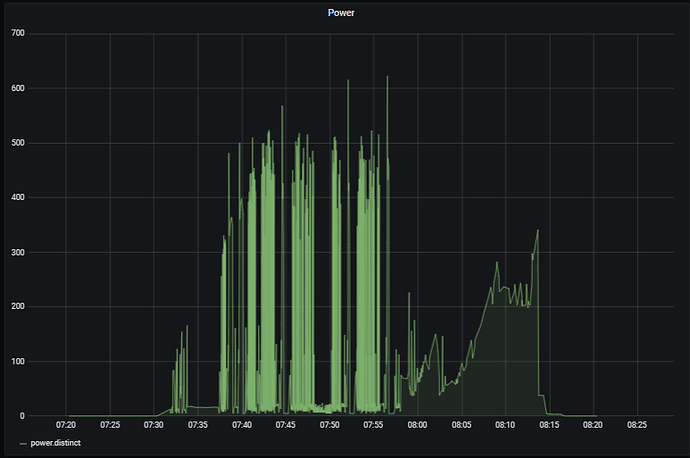Click the 300 value on the Y axis

coord(18,253)
